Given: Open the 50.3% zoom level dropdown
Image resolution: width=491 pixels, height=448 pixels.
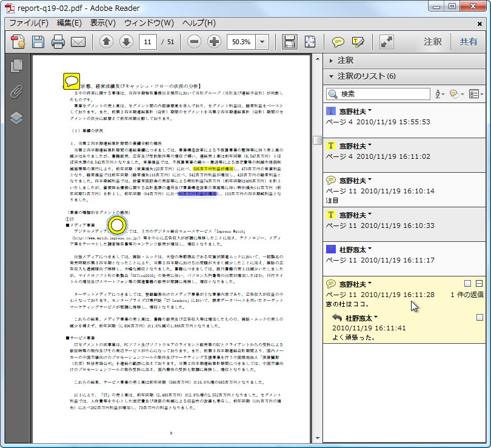Looking at the screenshot, I should 262,42.
